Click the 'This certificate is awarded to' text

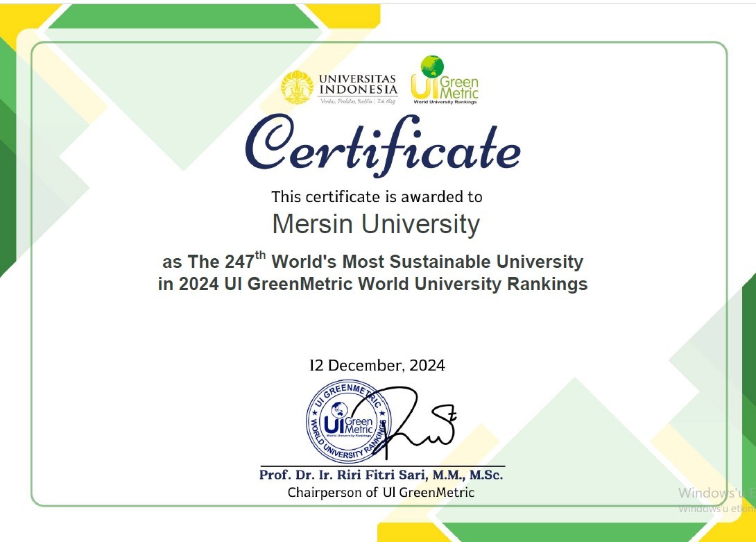[x=378, y=196]
